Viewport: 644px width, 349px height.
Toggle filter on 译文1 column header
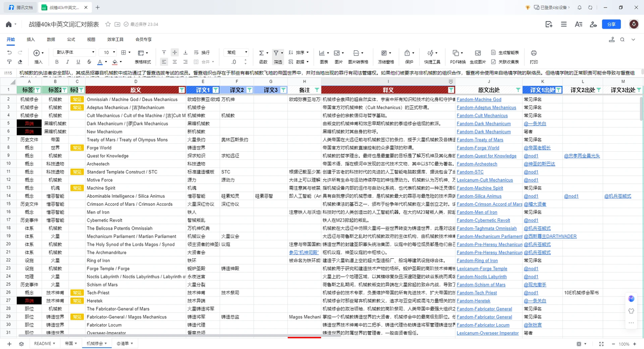click(215, 90)
